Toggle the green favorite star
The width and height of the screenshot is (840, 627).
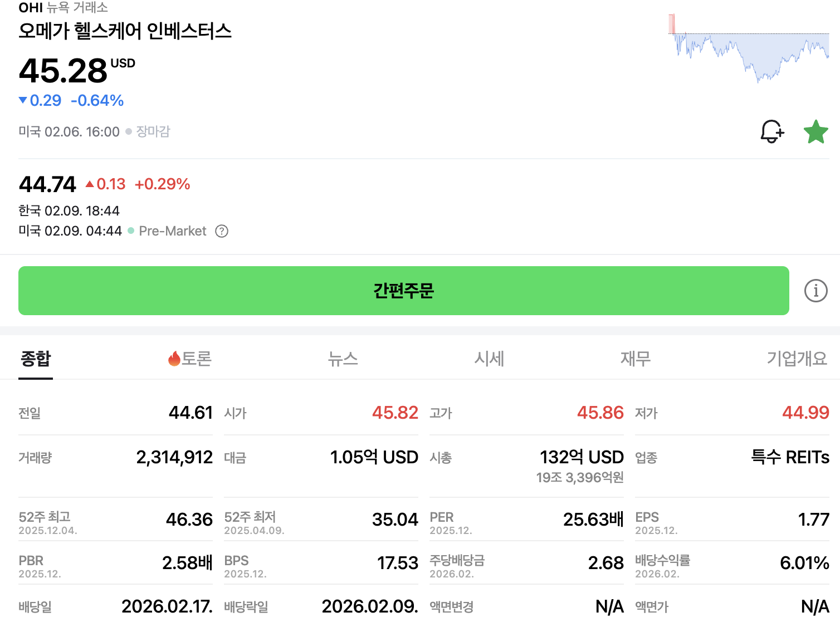pyautogui.click(x=816, y=132)
